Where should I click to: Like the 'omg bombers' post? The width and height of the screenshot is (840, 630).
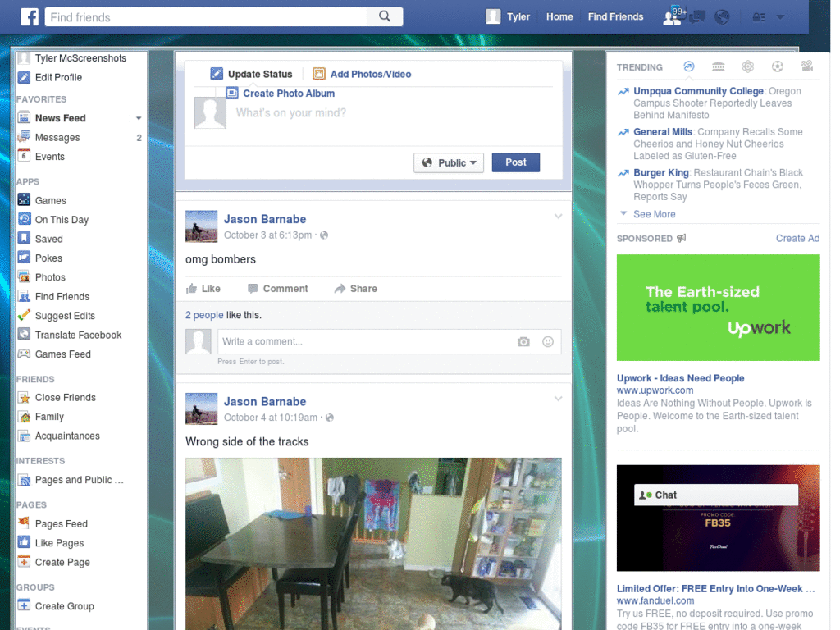pos(203,289)
